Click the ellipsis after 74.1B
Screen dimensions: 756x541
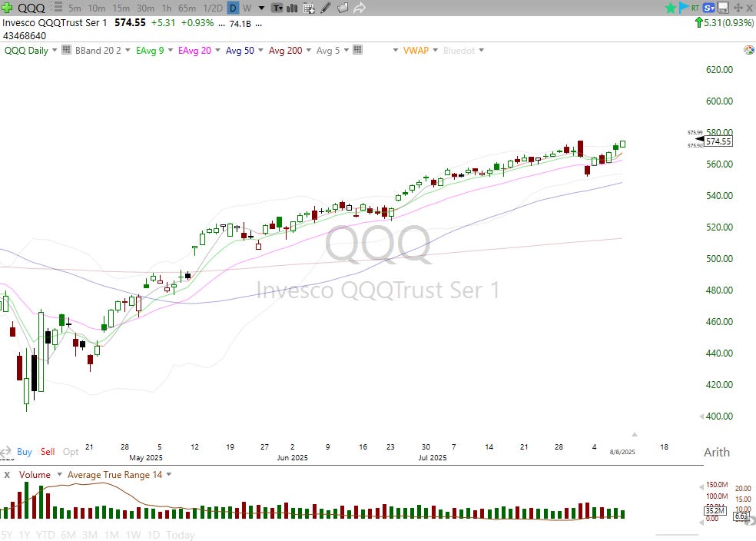(258, 24)
